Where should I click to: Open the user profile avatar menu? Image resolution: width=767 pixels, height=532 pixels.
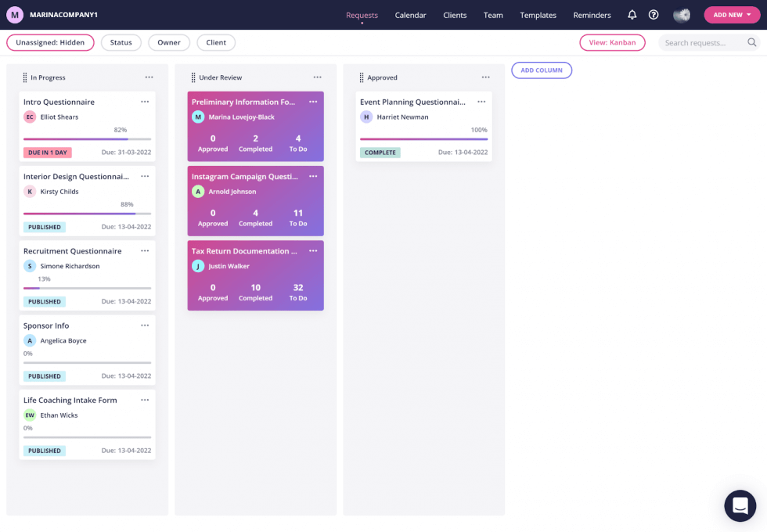680,15
